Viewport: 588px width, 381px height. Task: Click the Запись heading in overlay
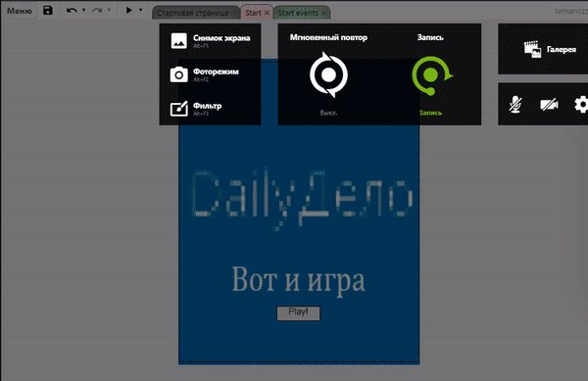point(430,37)
